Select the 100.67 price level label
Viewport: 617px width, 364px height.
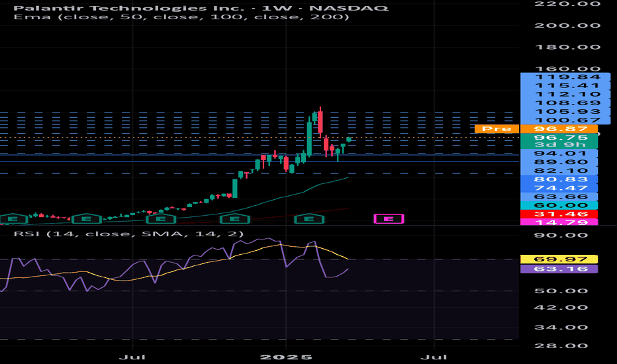[565, 120]
